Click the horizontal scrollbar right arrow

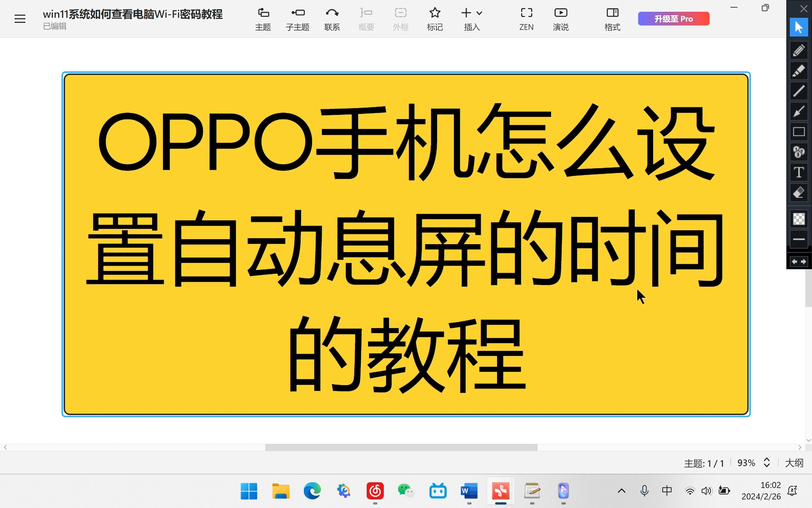[800, 448]
